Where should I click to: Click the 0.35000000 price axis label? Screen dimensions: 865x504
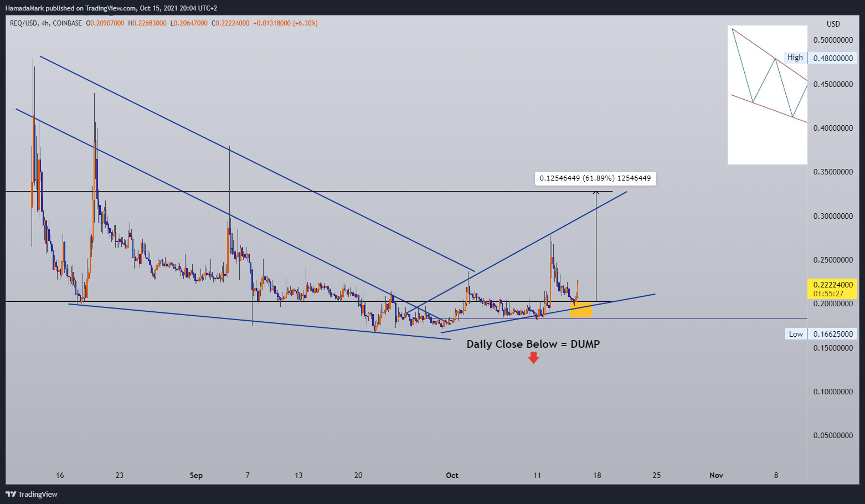click(833, 172)
